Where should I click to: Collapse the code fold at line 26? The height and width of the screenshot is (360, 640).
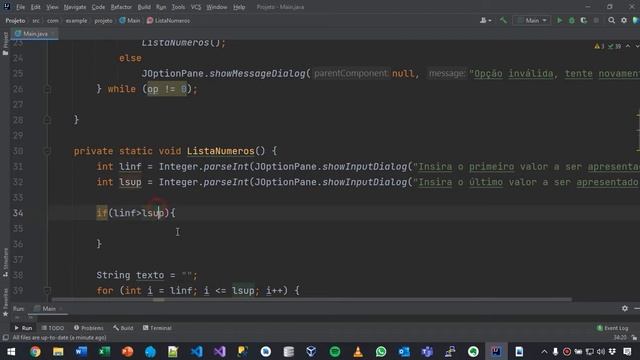[47, 89]
